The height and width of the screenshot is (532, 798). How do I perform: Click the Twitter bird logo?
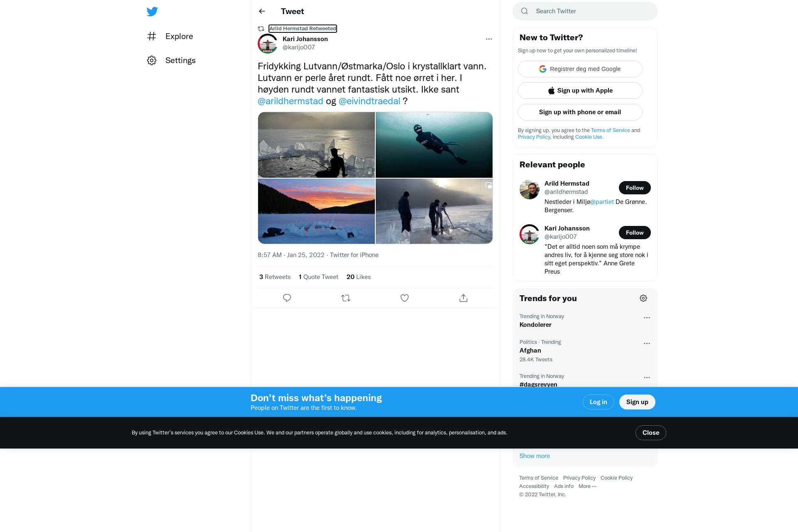[x=152, y=12]
